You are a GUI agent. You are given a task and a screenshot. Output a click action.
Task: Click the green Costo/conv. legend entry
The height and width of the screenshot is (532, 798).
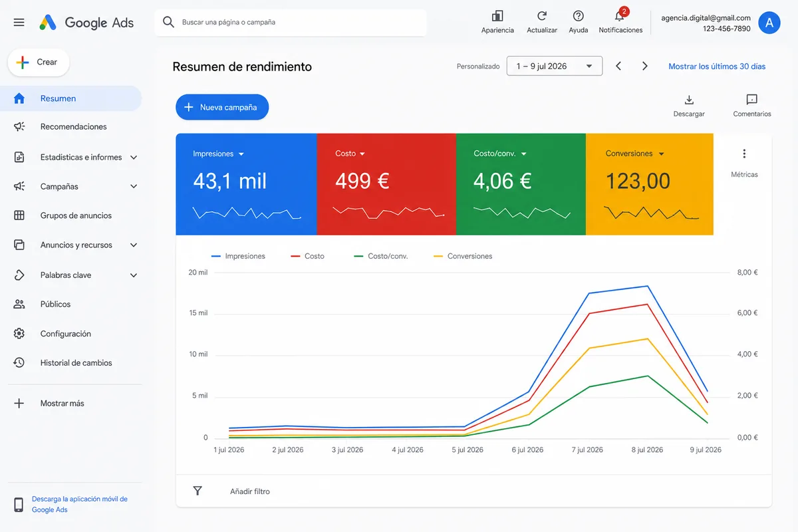click(381, 256)
